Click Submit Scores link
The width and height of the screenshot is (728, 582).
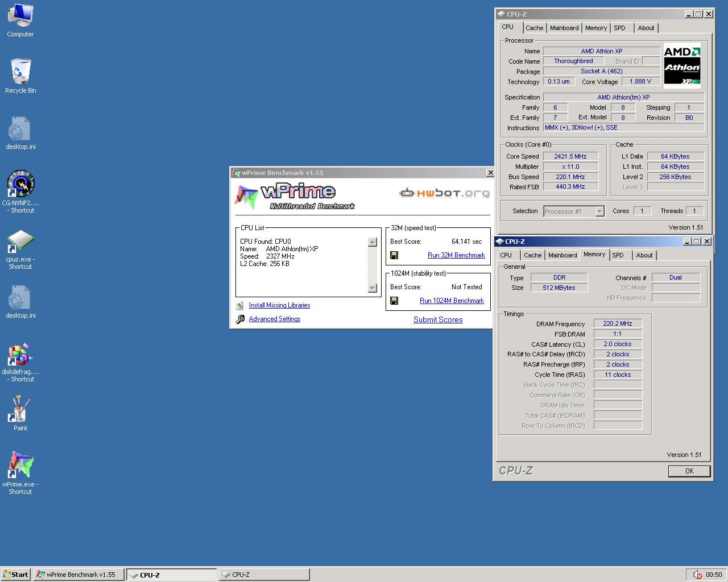(x=438, y=319)
